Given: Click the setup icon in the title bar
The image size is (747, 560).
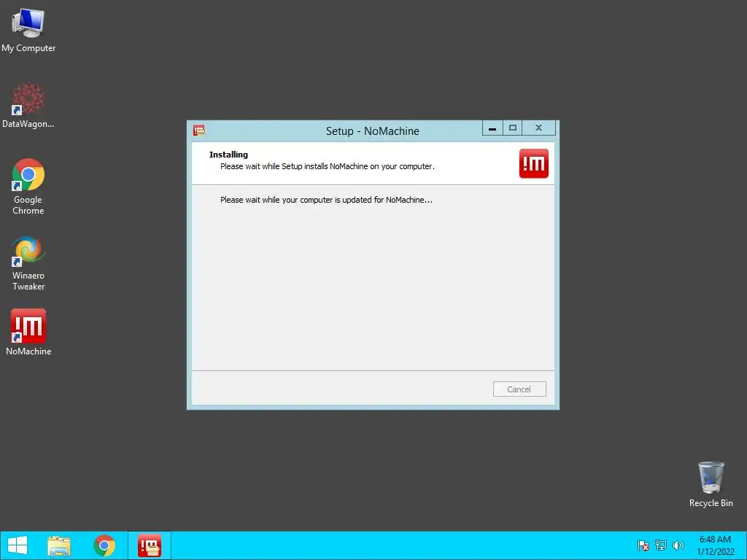Looking at the screenshot, I should pyautogui.click(x=199, y=131).
